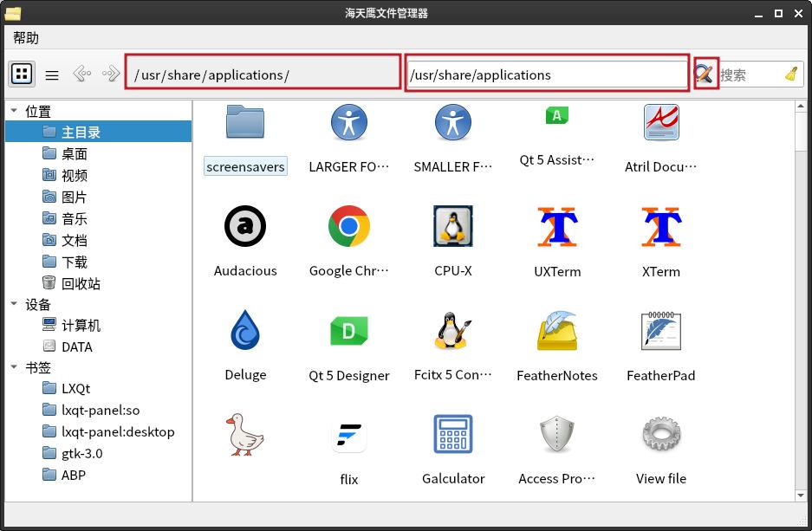Select the flix app icon
812x531 pixels.
click(x=349, y=434)
